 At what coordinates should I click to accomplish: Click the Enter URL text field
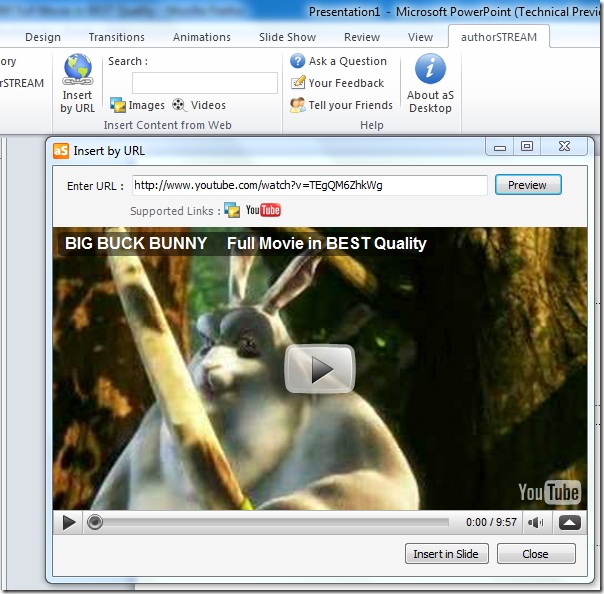click(310, 185)
